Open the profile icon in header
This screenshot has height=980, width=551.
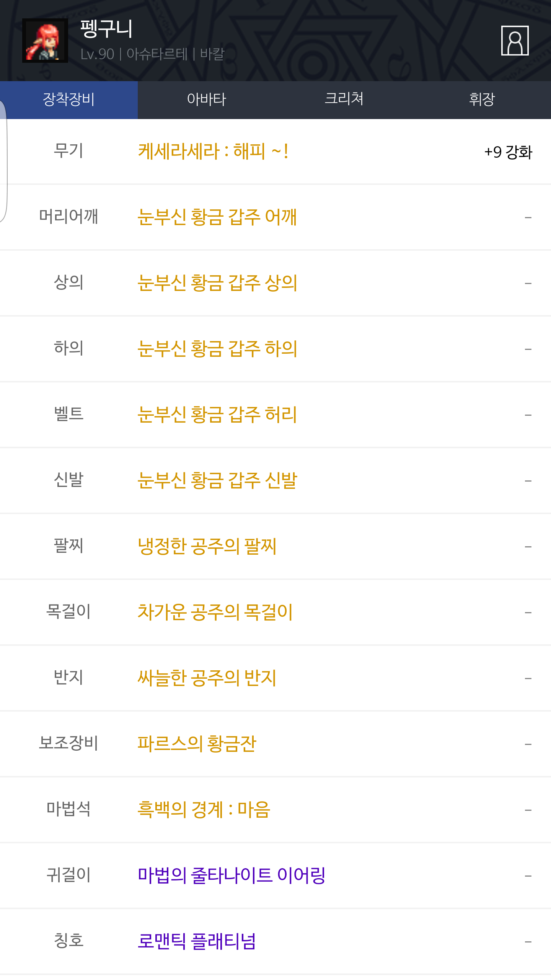[x=515, y=41]
